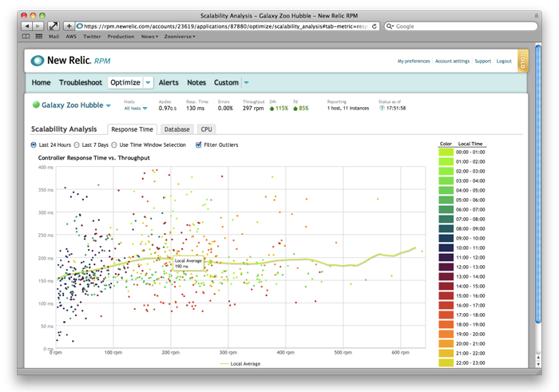The image size is (559, 392).
Task: Click the full-screen expand arrows icon
Action: (54, 26)
